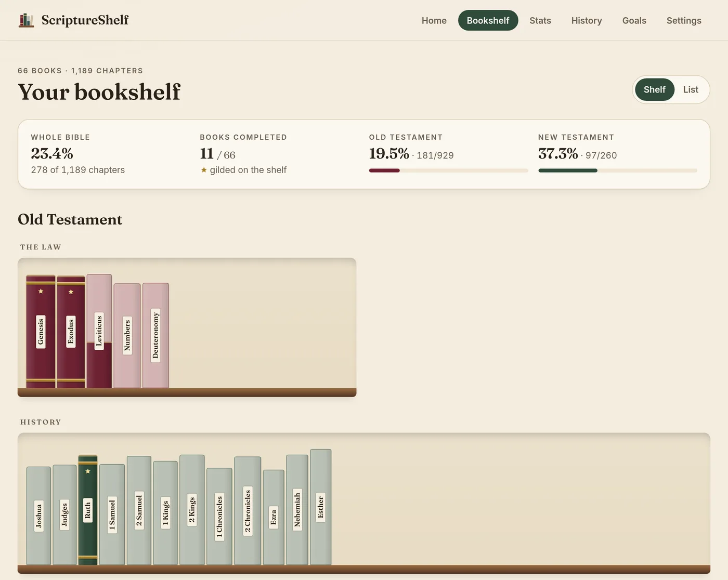Open the Exodus book spine
Viewport: 728px width, 580px height.
pyautogui.click(x=71, y=332)
